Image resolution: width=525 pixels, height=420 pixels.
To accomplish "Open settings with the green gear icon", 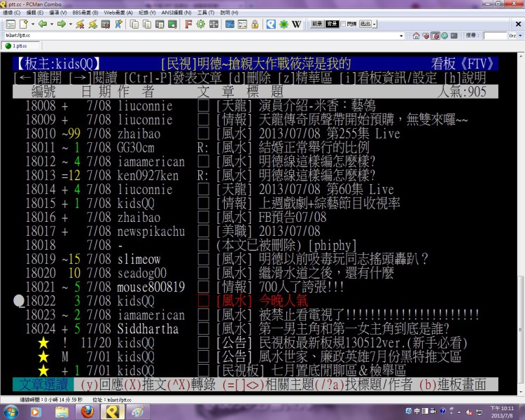I will pyautogui.click(x=201, y=24).
